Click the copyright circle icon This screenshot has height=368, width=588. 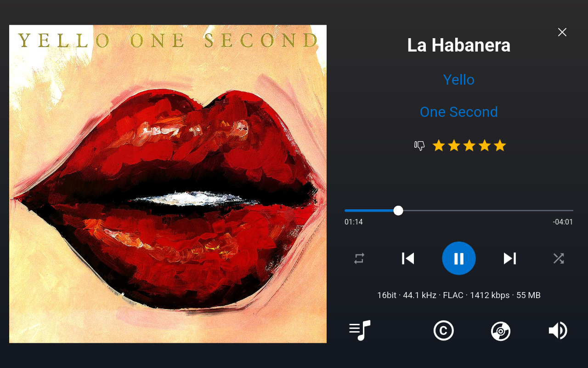(444, 330)
